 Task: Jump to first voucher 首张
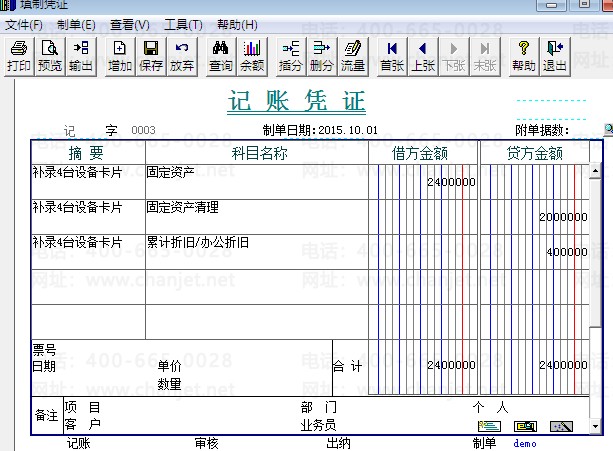click(x=392, y=56)
